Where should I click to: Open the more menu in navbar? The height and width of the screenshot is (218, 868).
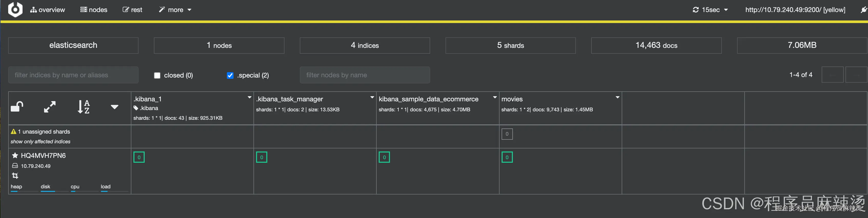pos(175,10)
